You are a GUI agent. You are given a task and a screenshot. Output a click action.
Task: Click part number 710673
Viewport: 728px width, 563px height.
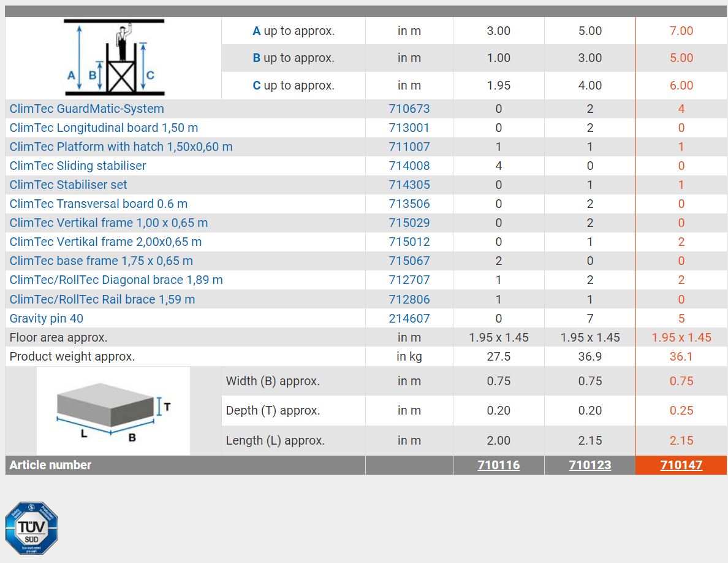409,109
